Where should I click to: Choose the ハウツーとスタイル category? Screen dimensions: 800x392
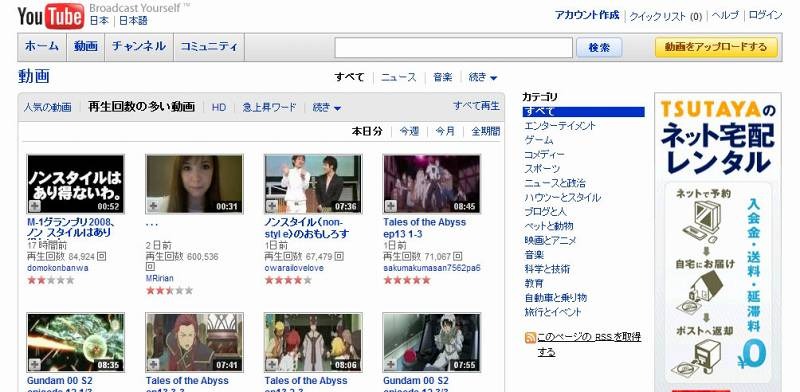563,198
